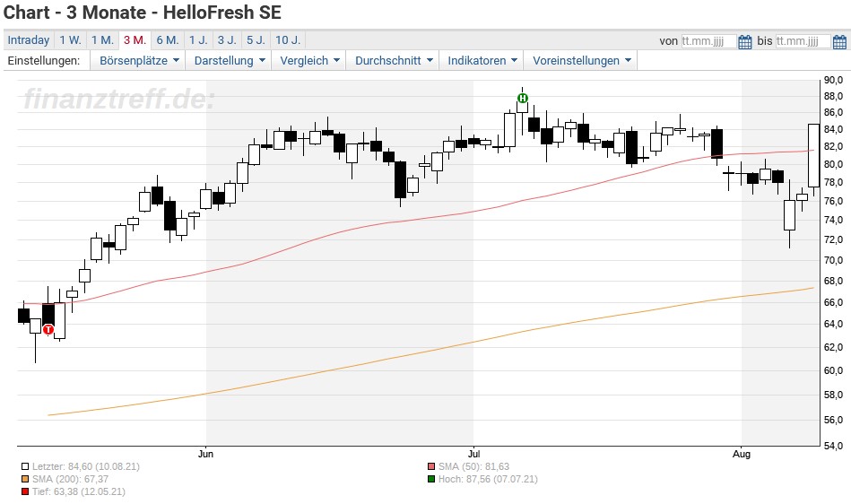Click the pink SMA (50) legend swatch
Screen dimensions: 851x504
pos(431,466)
